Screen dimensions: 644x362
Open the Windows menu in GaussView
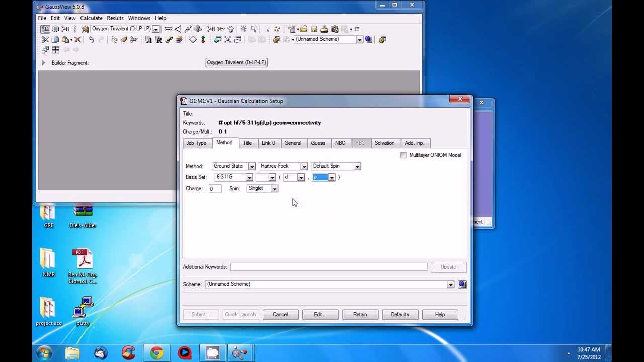[x=139, y=18]
